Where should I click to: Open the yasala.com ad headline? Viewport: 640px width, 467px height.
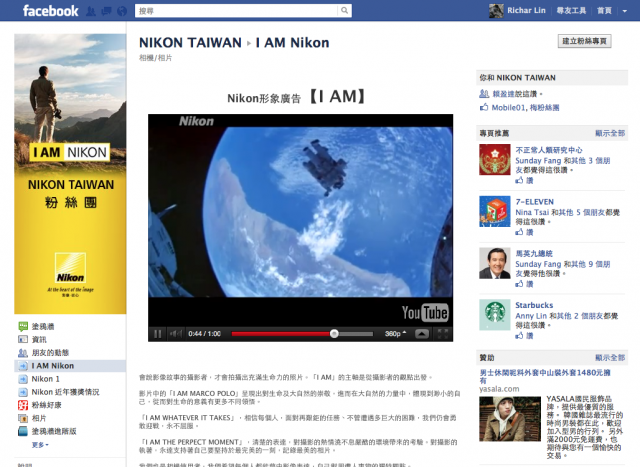pos(545,376)
